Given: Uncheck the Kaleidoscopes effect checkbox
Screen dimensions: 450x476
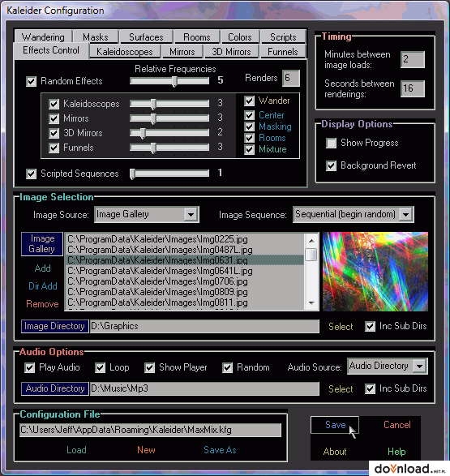Looking at the screenshot, I should coord(54,104).
